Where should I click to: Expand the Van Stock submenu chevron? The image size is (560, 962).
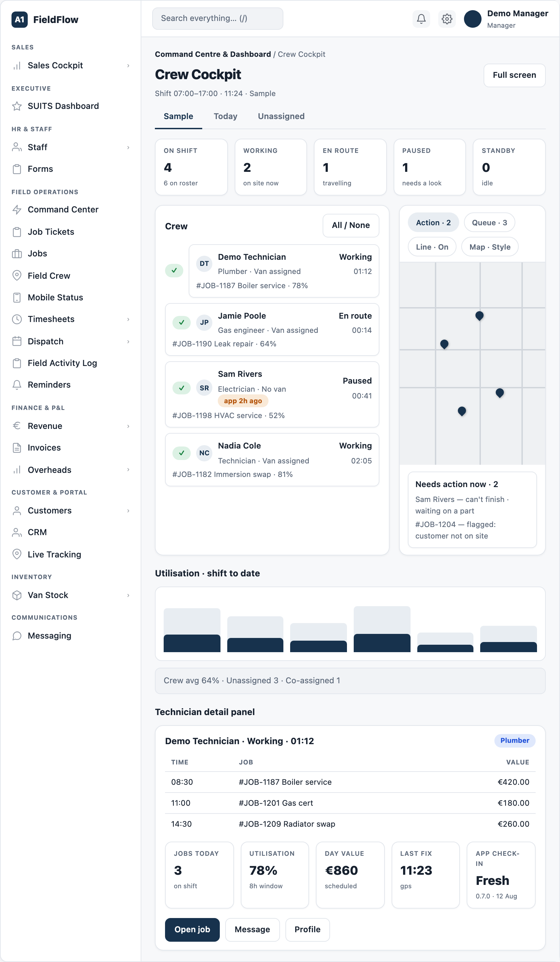pos(128,595)
